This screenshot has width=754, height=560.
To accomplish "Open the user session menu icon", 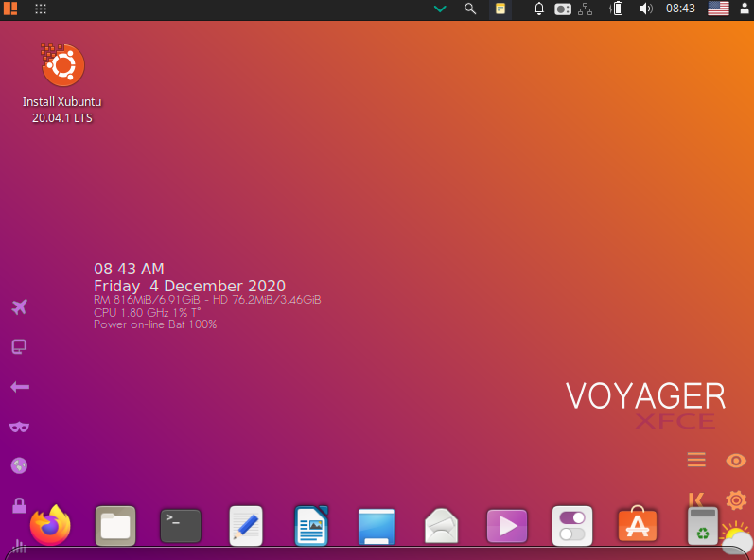I will pos(745,9).
